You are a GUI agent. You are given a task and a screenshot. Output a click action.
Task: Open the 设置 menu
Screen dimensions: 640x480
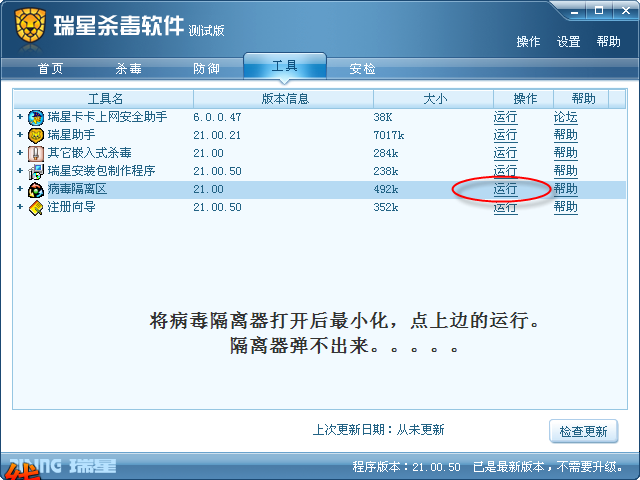coord(569,42)
